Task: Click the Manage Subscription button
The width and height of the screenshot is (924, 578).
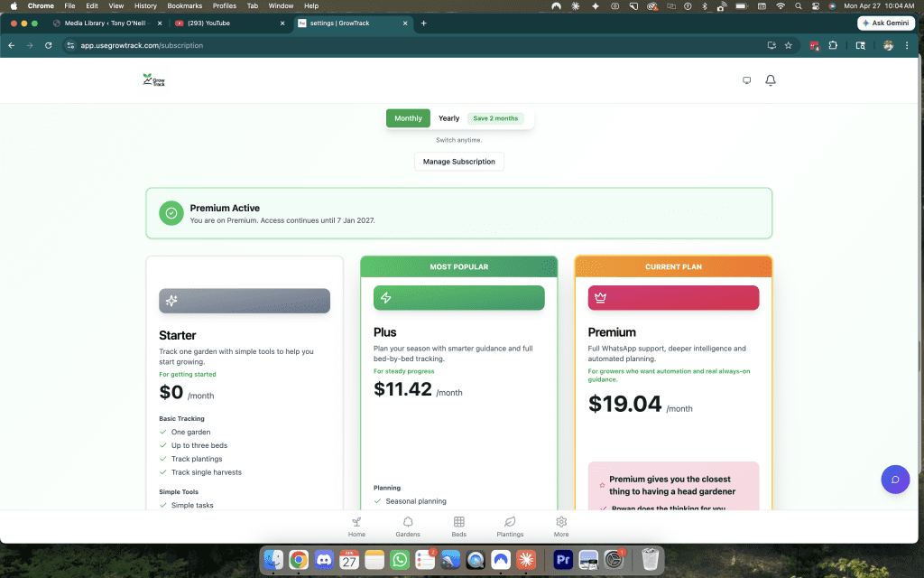Action: [x=459, y=162]
